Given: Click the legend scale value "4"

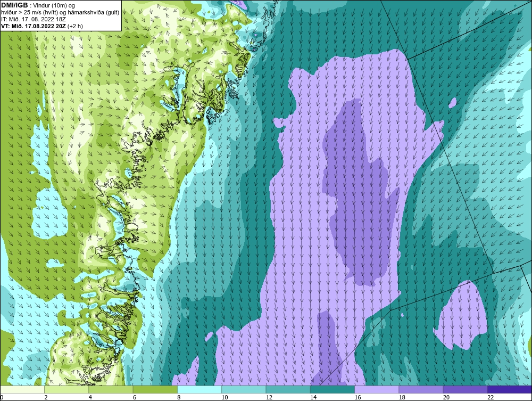Looking at the screenshot, I should tap(90, 398).
